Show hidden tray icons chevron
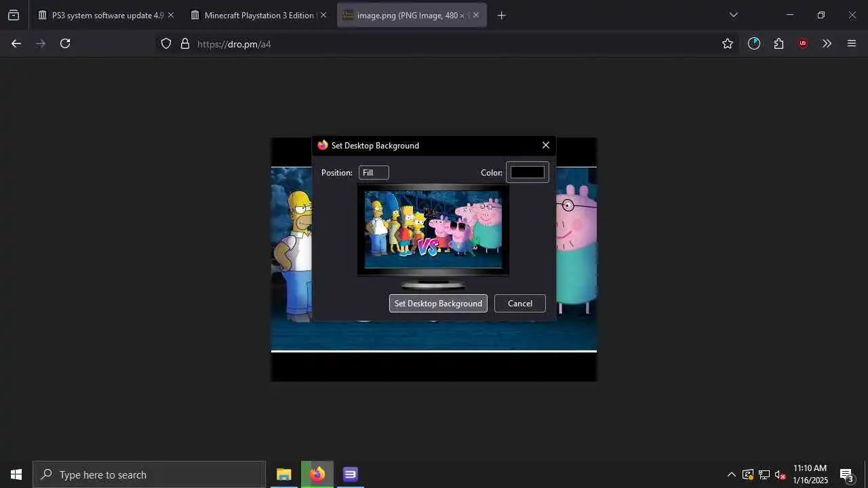 (731, 474)
